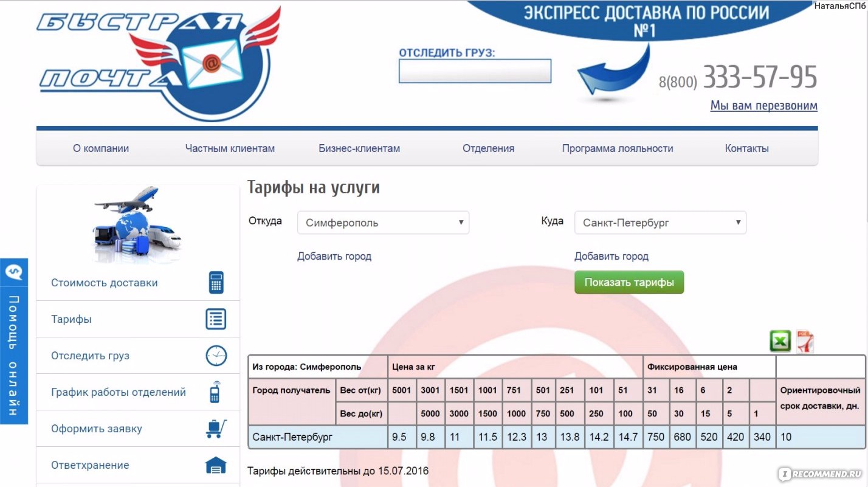Click the 520 fixed price cell
868x487 pixels.
[709, 437]
